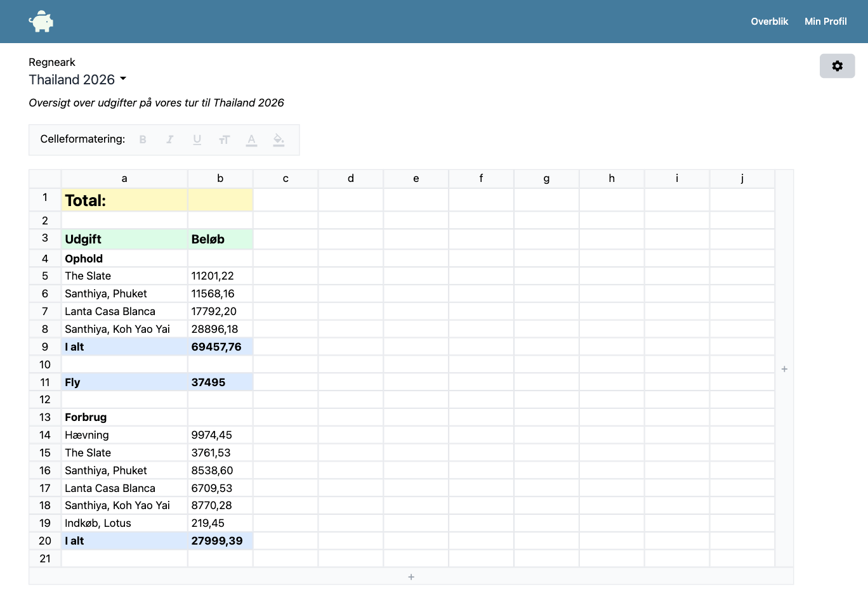Toggle italic cell formatting

tap(170, 139)
